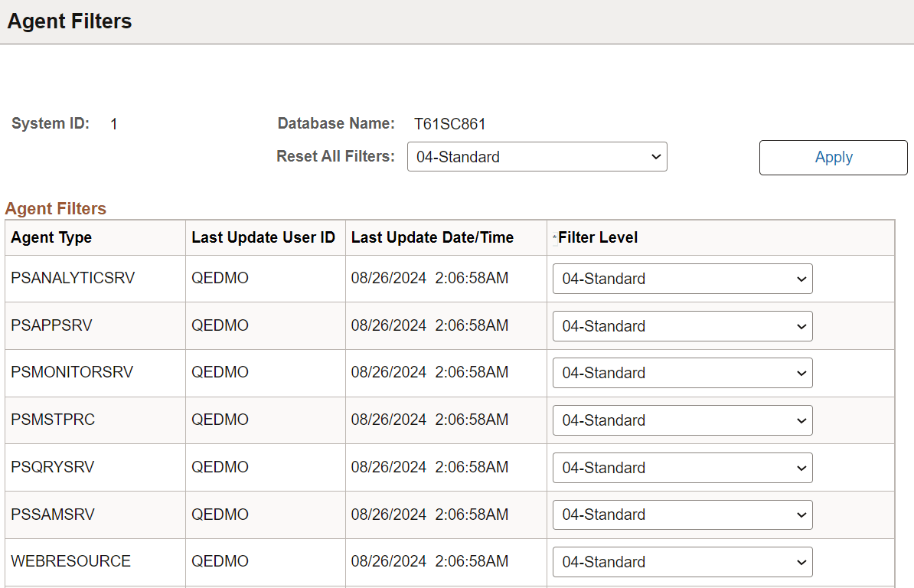This screenshot has width=914, height=588.
Task: Select the Last Update Date/Time column header
Action: 432,237
